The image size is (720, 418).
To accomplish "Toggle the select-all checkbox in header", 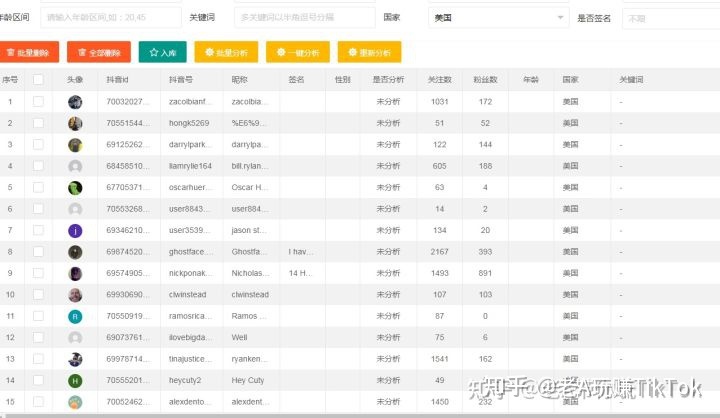I will point(38,79).
